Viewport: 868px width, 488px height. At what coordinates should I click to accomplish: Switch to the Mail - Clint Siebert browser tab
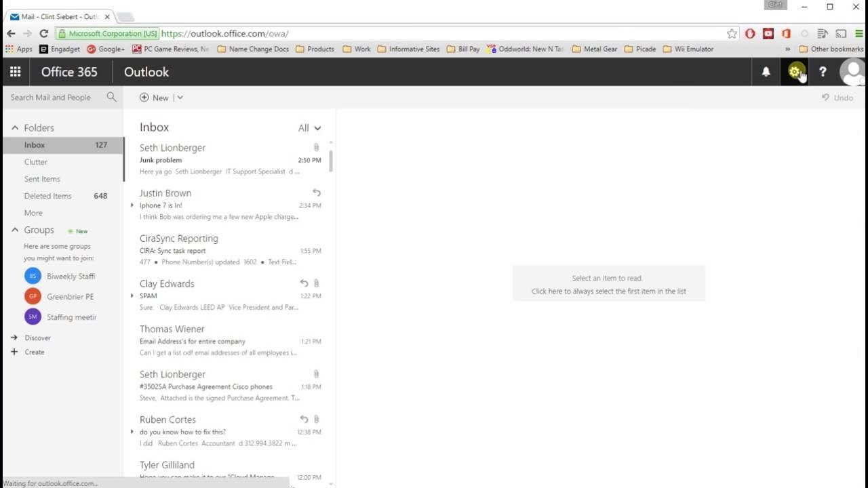point(60,16)
